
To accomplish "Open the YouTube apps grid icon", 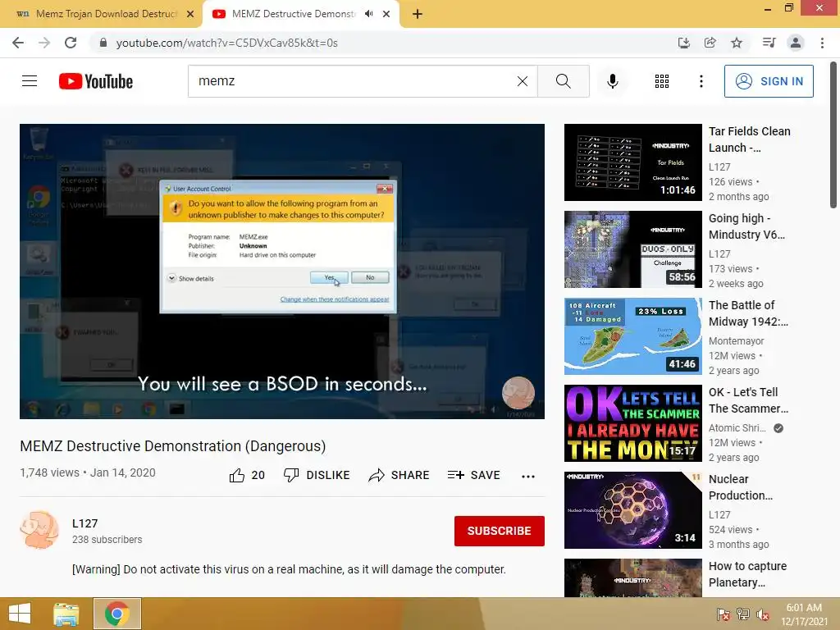I will 662,81.
